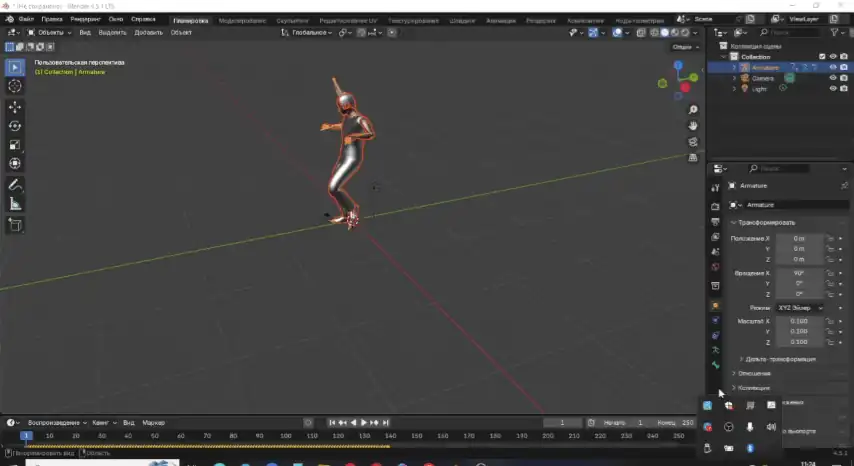Viewport: 854px width, 466px height.
Task: Choose the Scale tool
Action: [x=15, y=145]
